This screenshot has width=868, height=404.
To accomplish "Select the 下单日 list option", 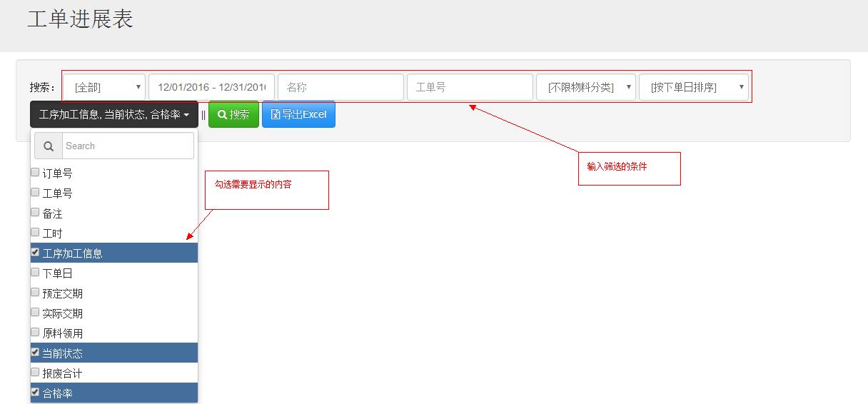I will point(57,273).
